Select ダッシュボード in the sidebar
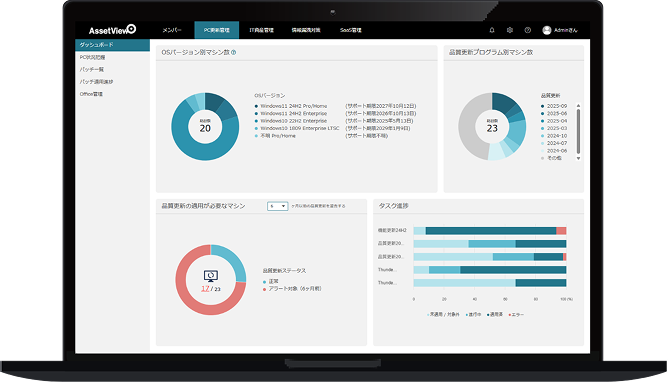Viewport: 669px width, 382px height. tap(113, 45)
